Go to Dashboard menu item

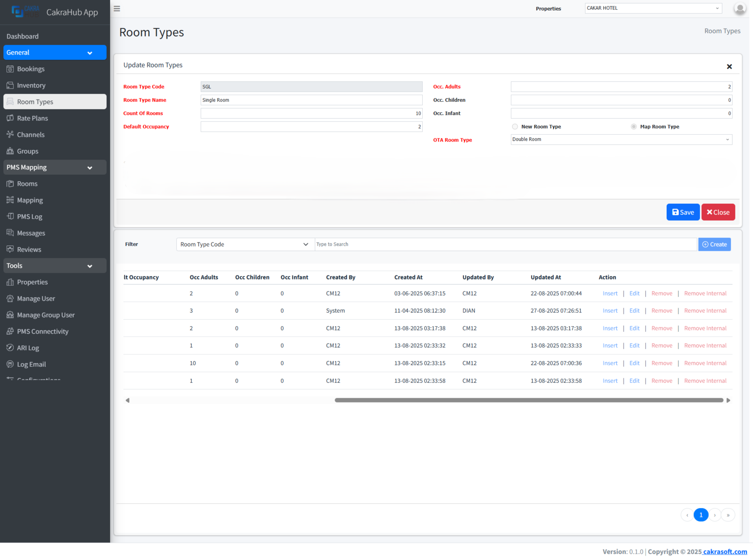click(x=22, y=36)
